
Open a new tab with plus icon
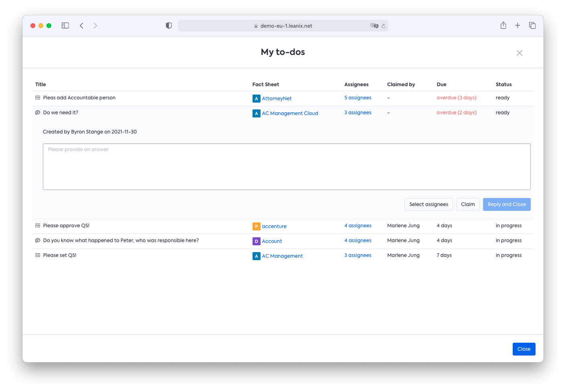point(517,26)
